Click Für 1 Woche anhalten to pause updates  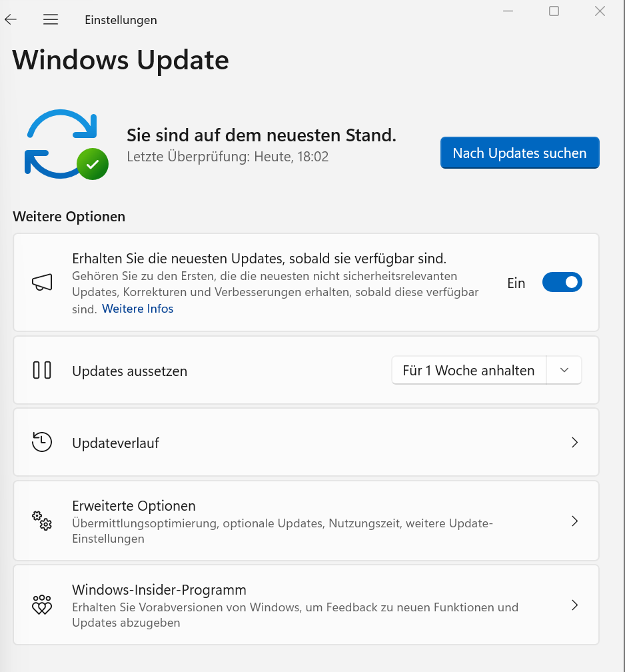(x=468, y=370)
